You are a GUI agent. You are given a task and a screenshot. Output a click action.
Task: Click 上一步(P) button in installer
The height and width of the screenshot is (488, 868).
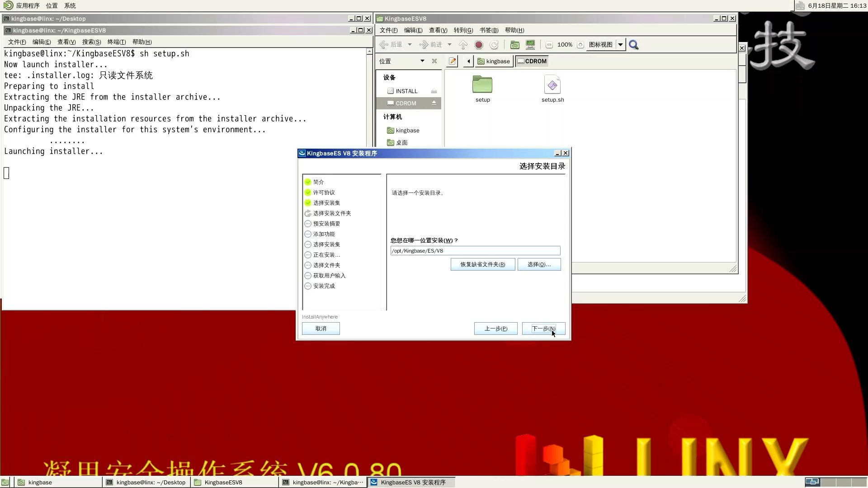tap(495, 328)
